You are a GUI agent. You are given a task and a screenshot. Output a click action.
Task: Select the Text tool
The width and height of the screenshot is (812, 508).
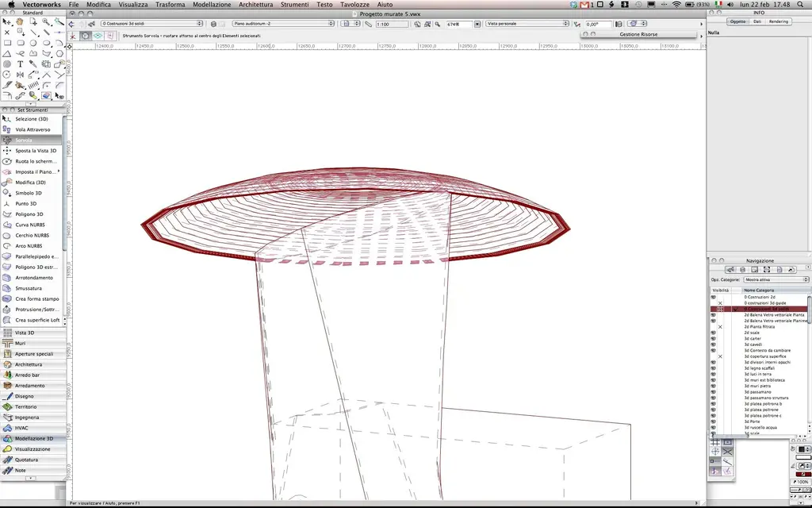(20, 64)
